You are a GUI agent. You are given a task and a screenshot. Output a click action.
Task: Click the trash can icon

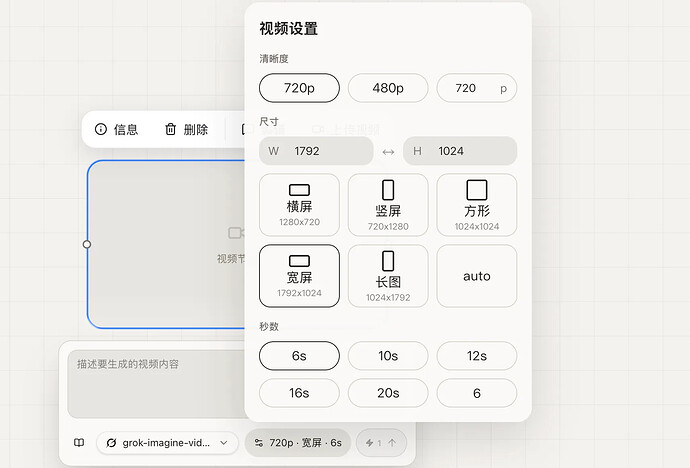coord(170,129)
